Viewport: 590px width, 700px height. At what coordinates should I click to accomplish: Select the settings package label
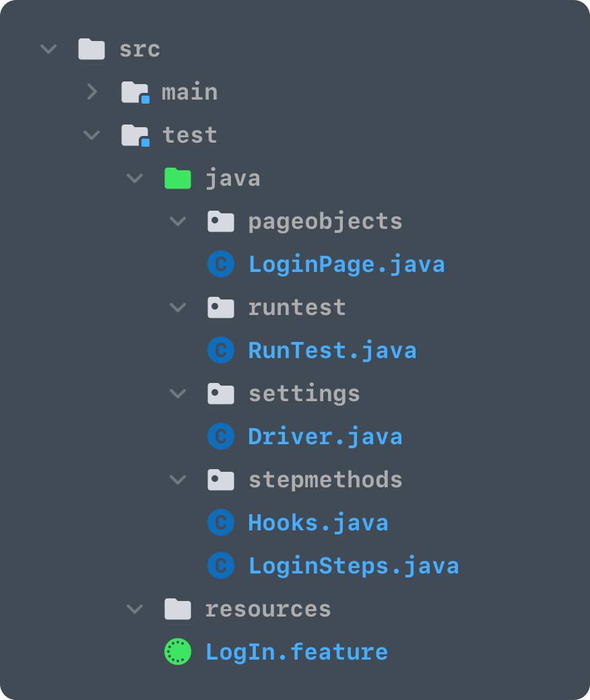point(304,394)
